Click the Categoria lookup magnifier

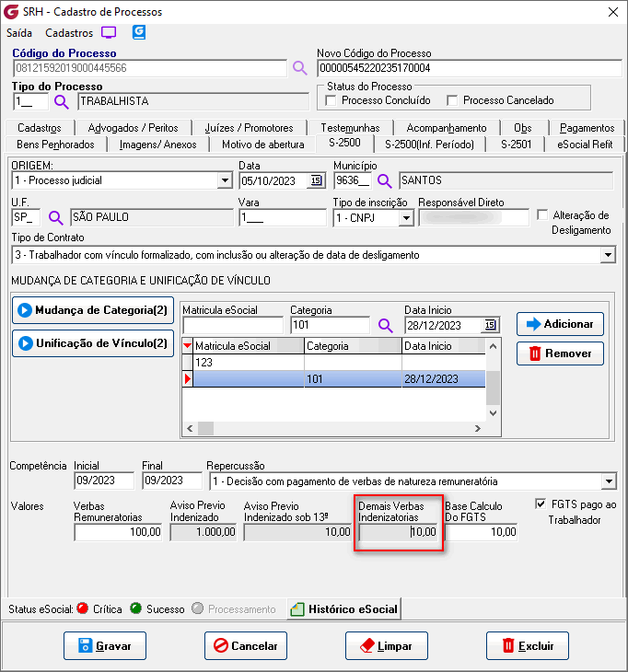[x=385, y=325]
